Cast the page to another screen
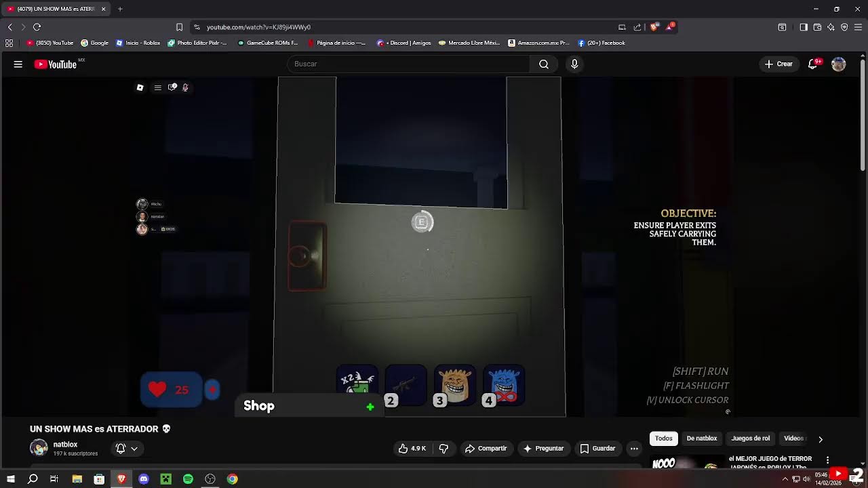 [x=622, y=27]
